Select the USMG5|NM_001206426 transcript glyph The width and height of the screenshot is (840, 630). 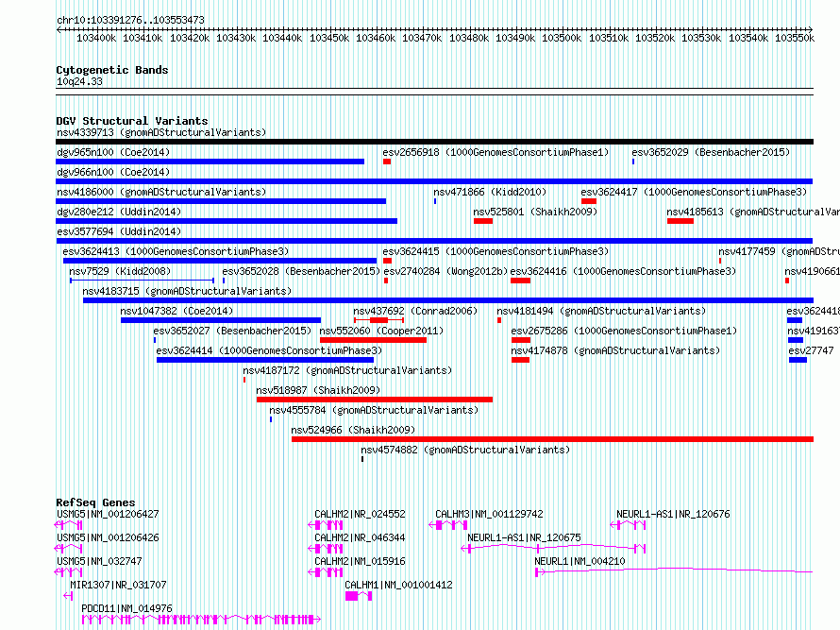(x=69, y=549)
